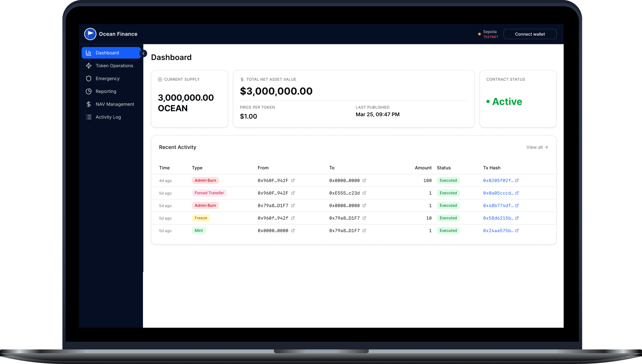
Task: Click the green Active contract status
Action: coord(507,101)
